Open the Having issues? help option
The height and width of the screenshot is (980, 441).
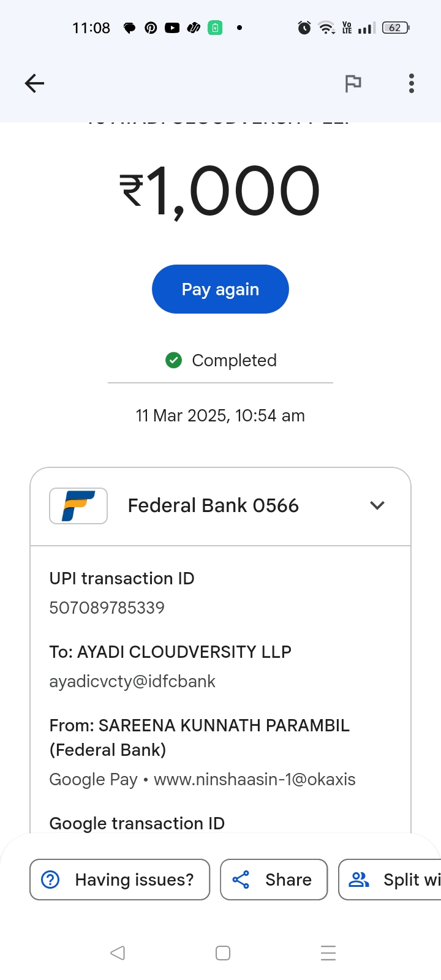pos(120,880)
